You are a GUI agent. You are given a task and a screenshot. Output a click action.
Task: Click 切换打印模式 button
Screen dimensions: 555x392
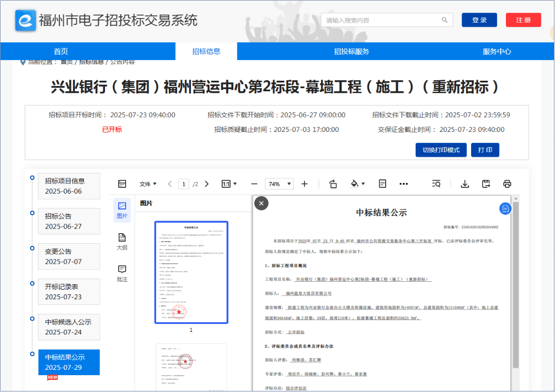point(441,150)
